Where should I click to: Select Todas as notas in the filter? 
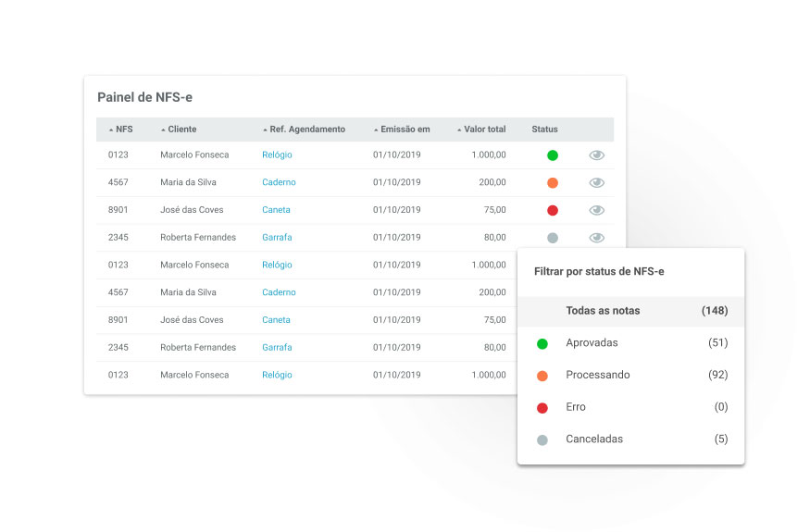pyautogui.click(x=630, y=311)
